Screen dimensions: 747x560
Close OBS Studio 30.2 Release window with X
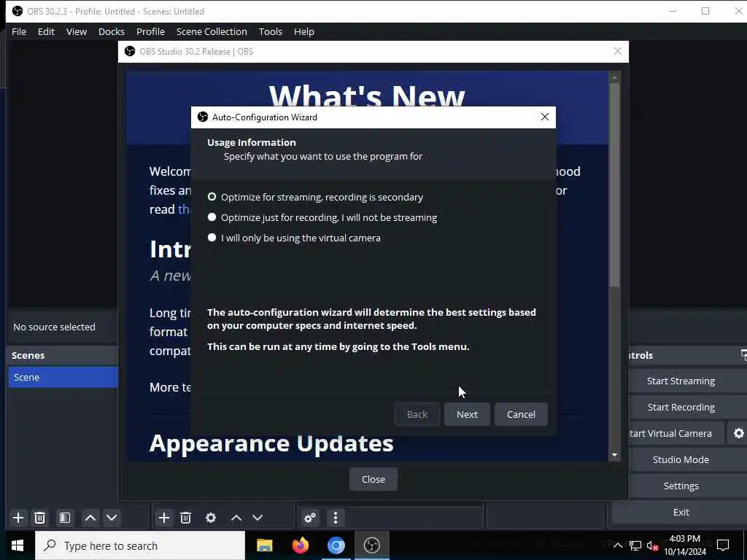pyautogui.click(x=617, y=52)
